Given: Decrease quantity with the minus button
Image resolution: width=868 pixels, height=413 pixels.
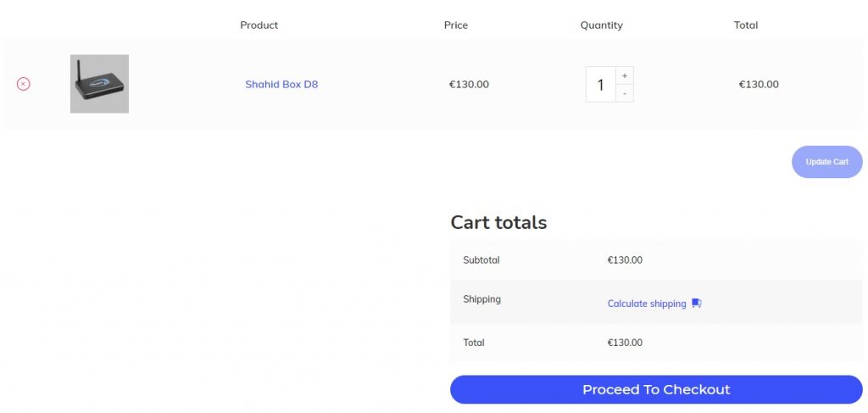Looking at the screenshot, I should (x=625, y=93).
